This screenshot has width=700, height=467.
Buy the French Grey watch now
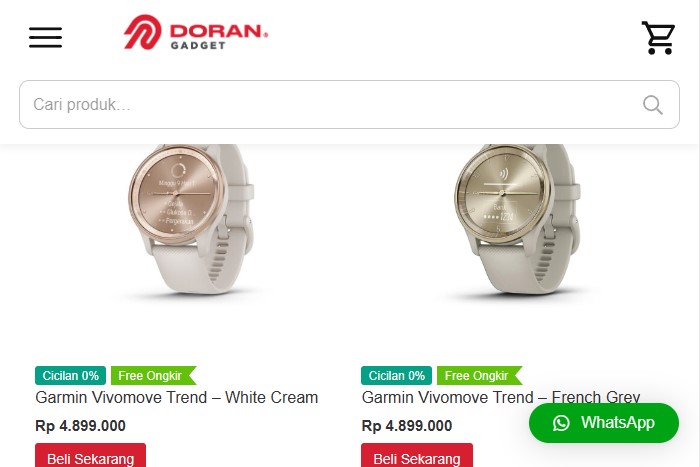coord(417,455)
